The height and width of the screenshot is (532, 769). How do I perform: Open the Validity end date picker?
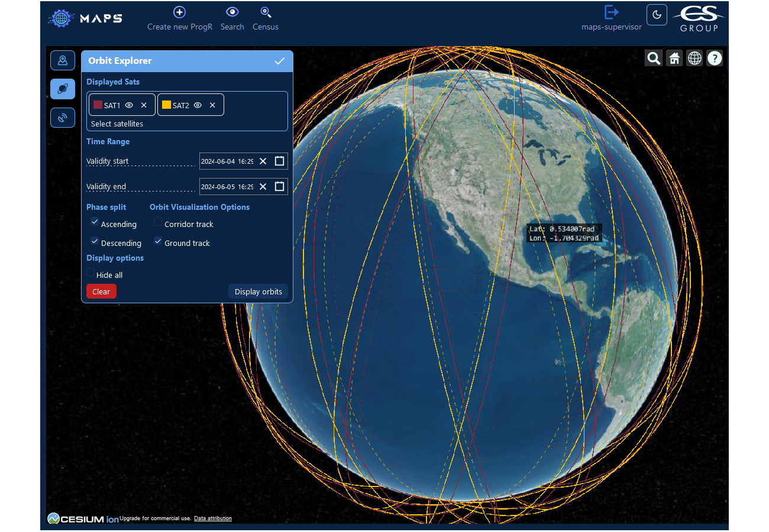point(279,186)
